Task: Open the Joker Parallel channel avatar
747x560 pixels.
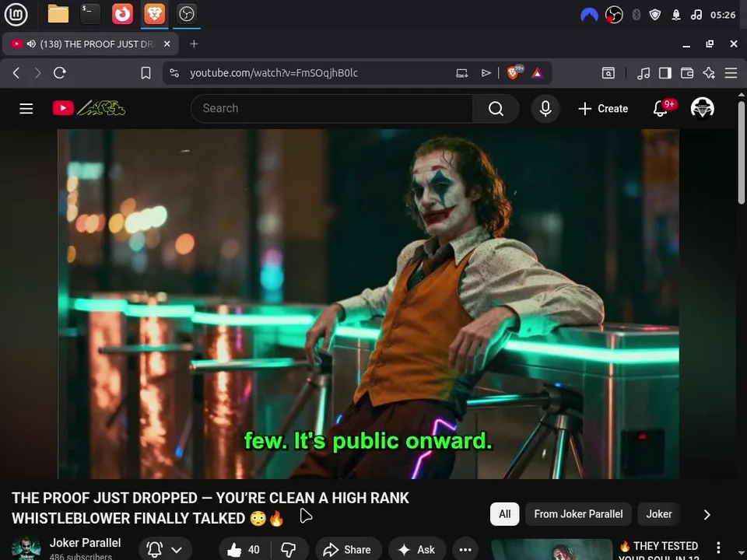Action: point(26,548)
